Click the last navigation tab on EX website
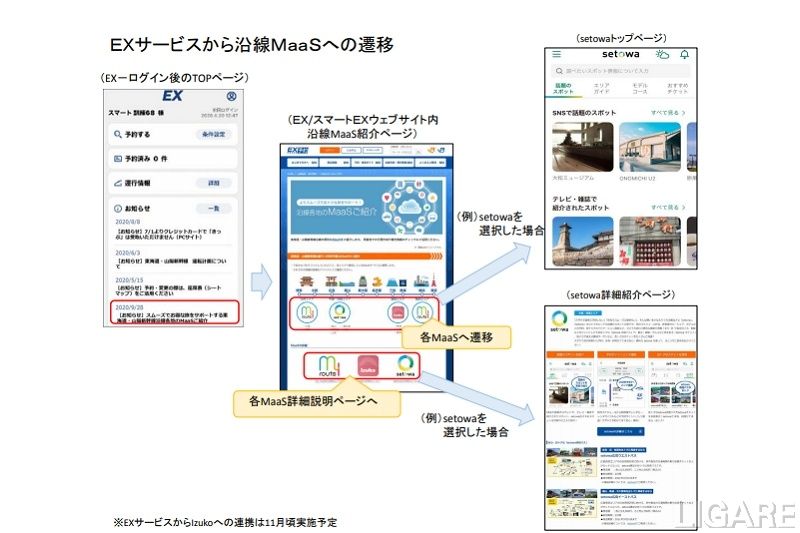The height and width of the screenshot is (533, 800). [431, 163]
